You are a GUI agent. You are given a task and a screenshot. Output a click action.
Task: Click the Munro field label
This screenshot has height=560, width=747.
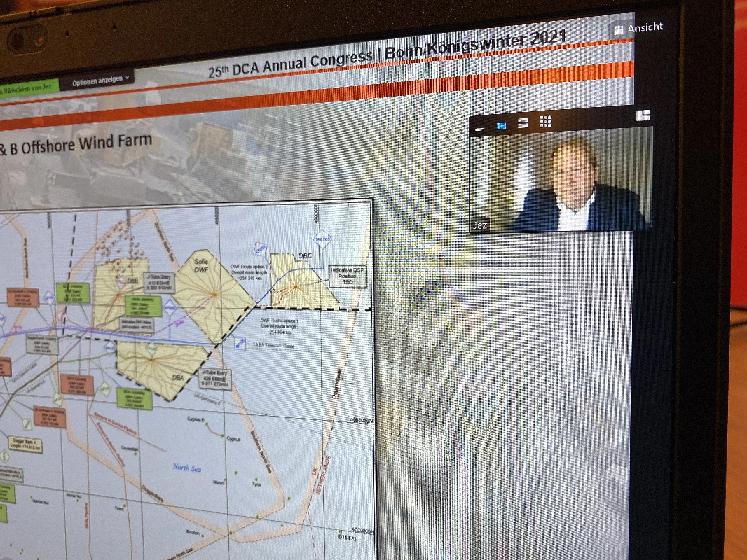click(x=219, y=483)
